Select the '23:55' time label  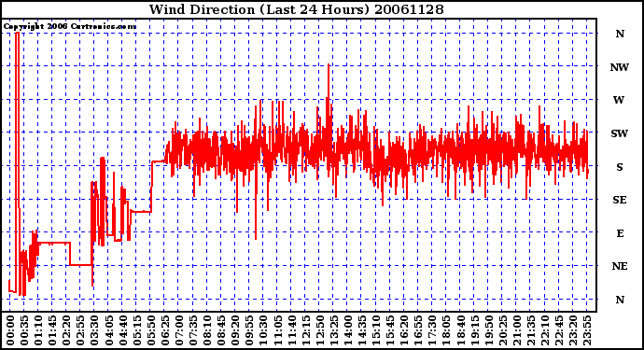click(x=586, y=331)
